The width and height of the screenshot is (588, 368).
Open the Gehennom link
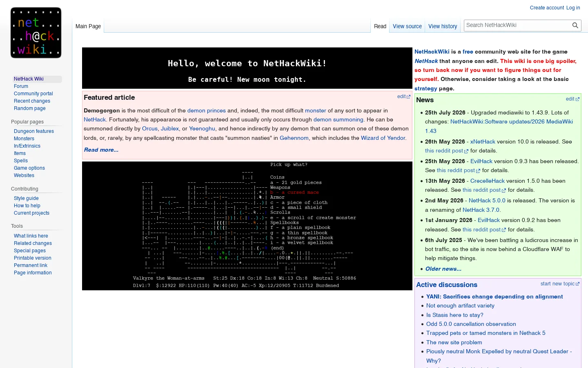(294, 138)
